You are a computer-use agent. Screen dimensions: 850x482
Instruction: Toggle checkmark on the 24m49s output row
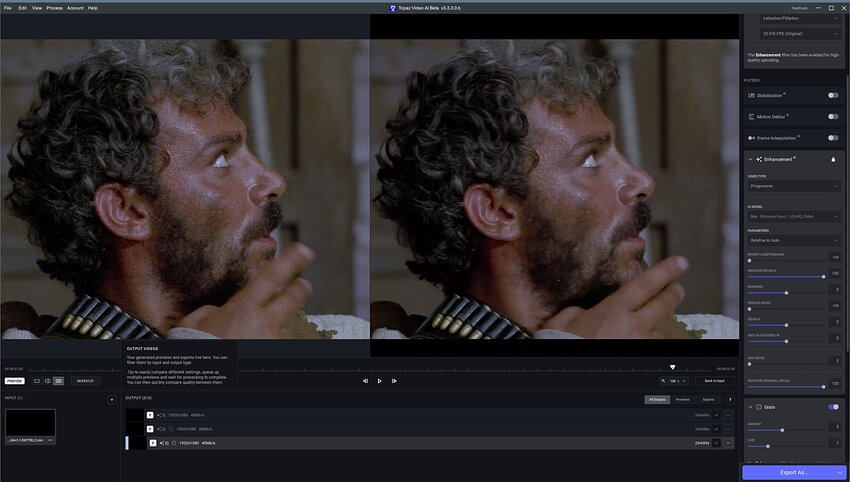pos(716,415)
